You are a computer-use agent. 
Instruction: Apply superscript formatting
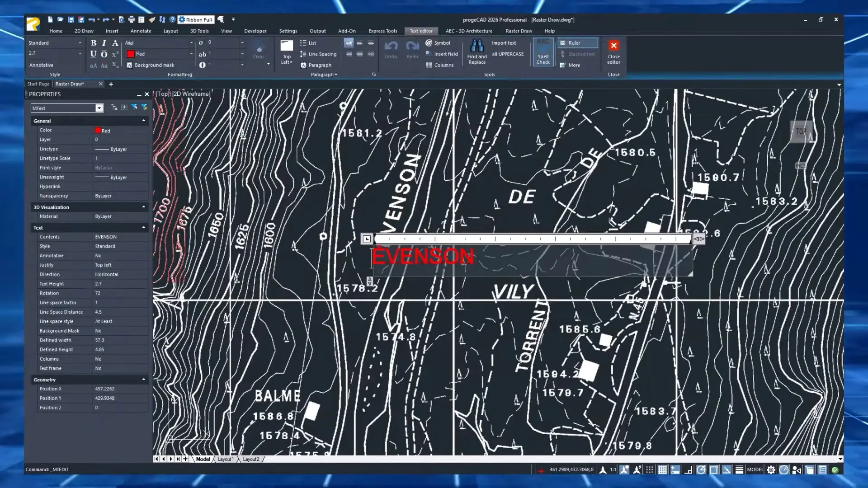click(115, 54)
